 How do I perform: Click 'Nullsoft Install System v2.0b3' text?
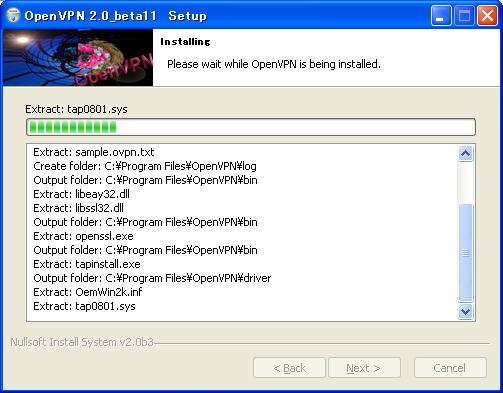click(82, 342)
